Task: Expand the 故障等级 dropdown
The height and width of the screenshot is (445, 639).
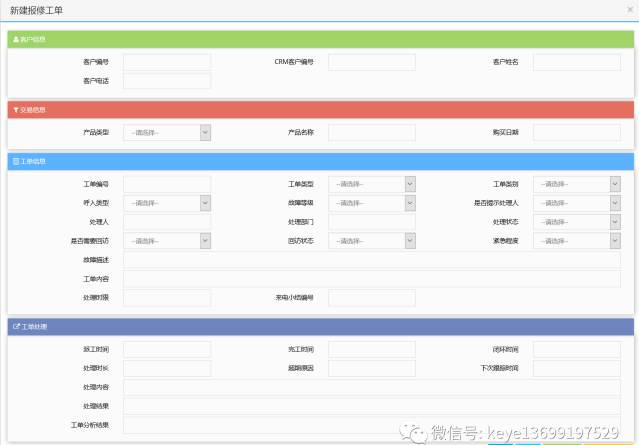Action: [x=371, y=203]
